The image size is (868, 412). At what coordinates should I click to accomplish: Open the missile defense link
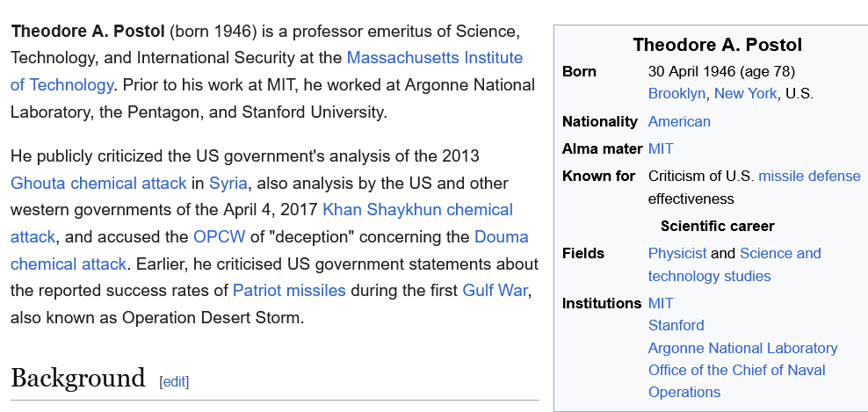pyautogui.click(x=809, y=176)
